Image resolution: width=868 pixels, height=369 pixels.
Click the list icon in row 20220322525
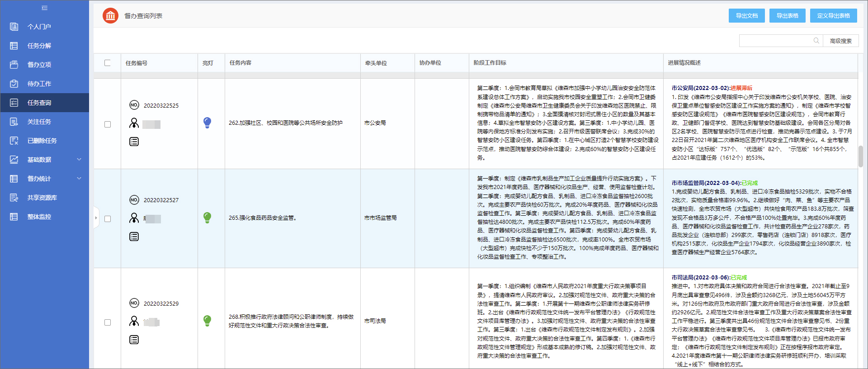point(134,142)
